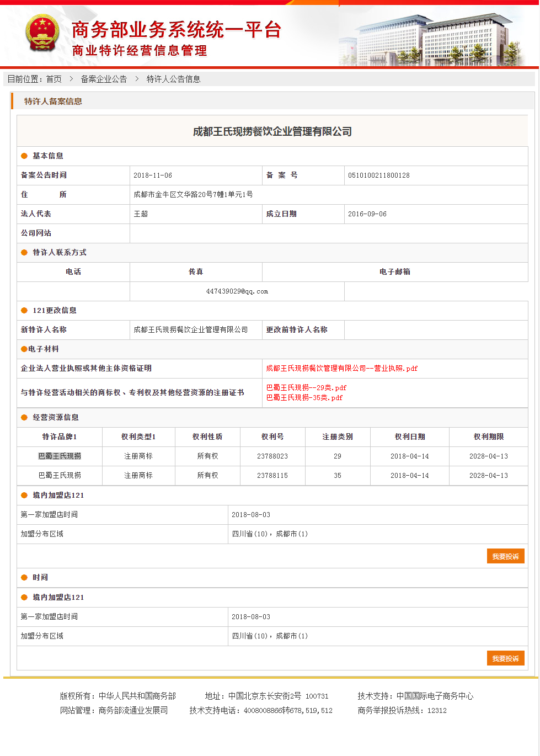Select establishment date 2016-09-06
The width and height of the screenshot is (540, 756).
click(367, 214)
